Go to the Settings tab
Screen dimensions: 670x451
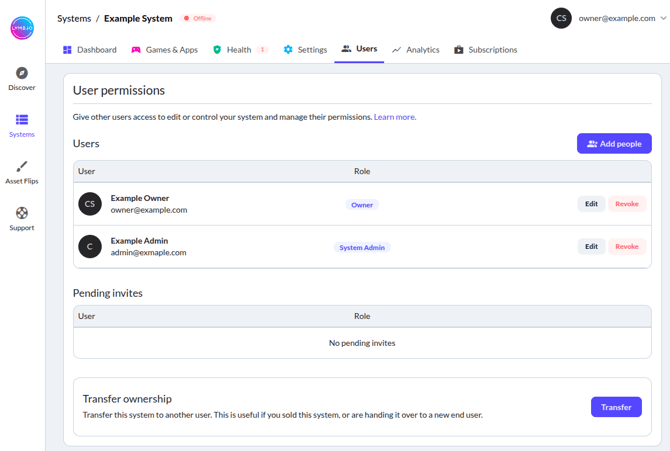coord(305,49)
